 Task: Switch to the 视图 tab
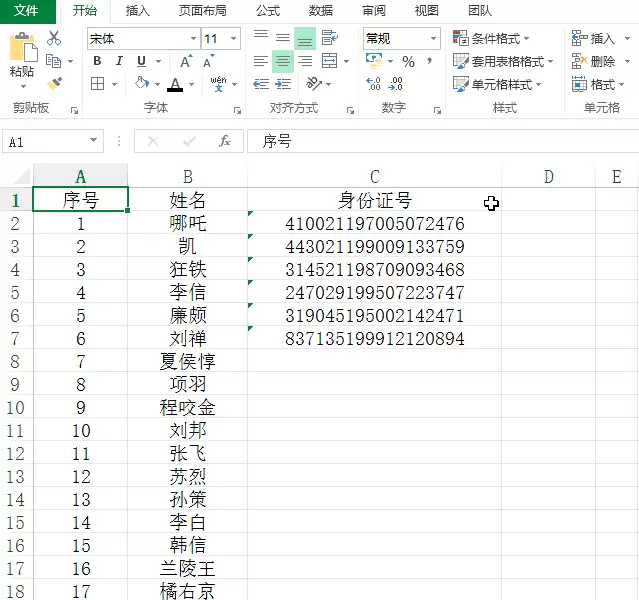(427, 11)
